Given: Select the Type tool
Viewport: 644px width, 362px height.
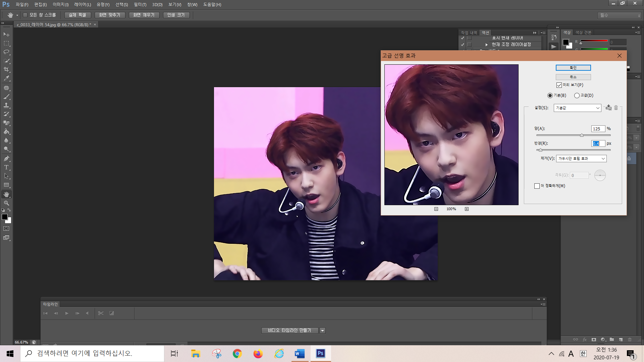Looking at the screenshot, I should point(6,167).
